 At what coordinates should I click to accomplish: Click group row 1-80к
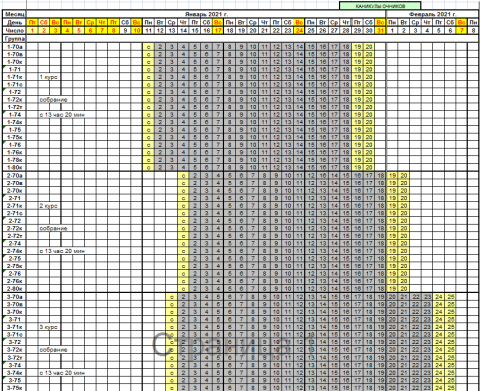tap(15, 167)
